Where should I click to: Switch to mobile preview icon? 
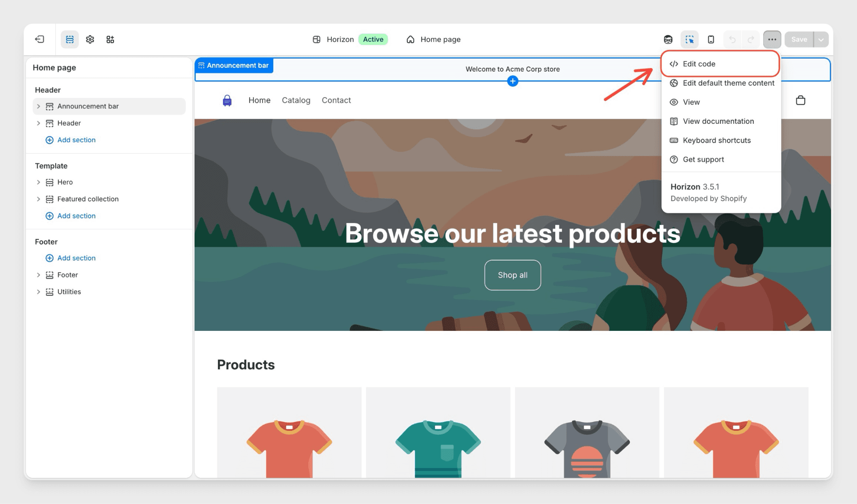(x=711, y=39)
